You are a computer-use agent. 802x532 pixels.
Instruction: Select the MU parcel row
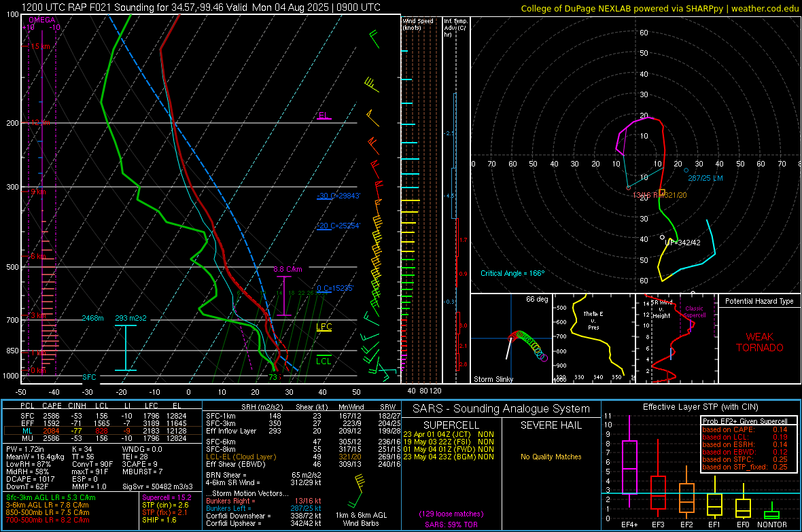pos(103,438)
